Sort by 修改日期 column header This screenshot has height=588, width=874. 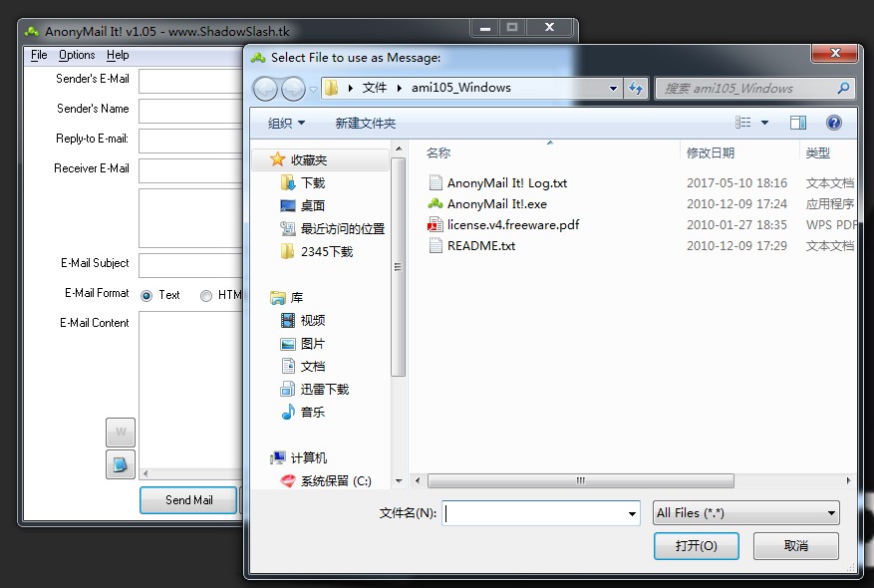(711, 152)
